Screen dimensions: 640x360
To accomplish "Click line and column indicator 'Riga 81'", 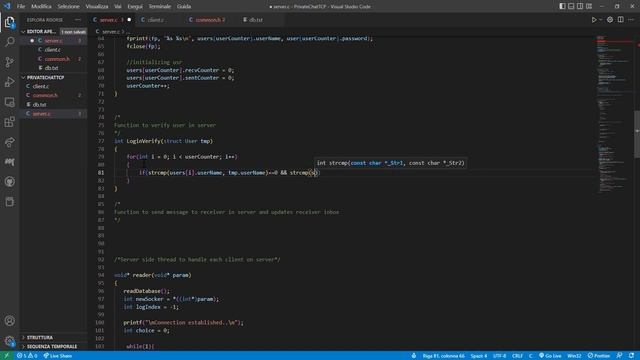I will click(444, 356).
